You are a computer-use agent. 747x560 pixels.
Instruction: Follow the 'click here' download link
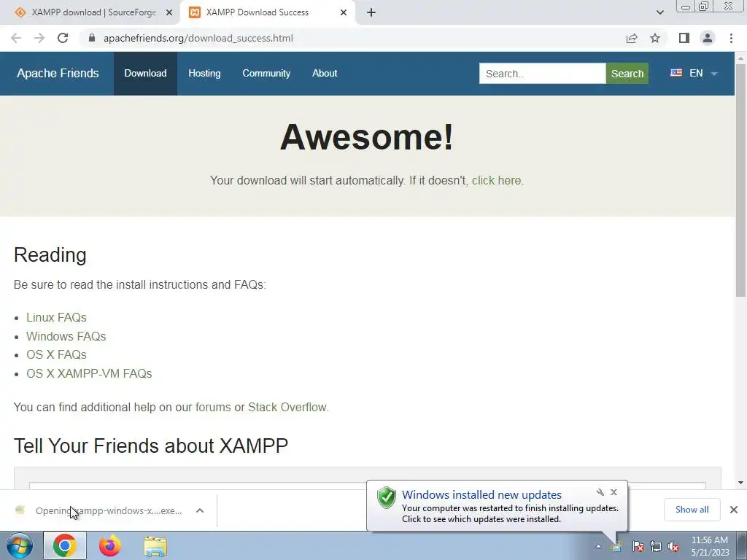pyautogui.click(x=496, y=181)
